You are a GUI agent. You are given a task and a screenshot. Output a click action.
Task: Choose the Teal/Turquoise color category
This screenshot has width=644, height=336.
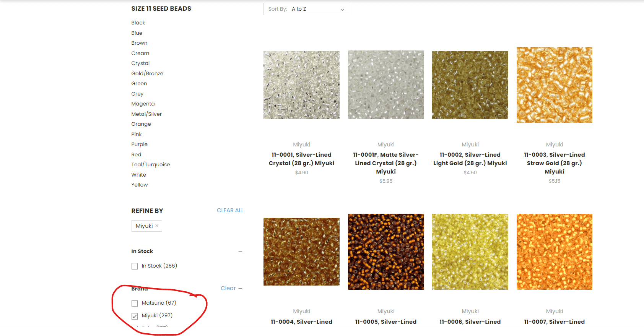point(151,164)
